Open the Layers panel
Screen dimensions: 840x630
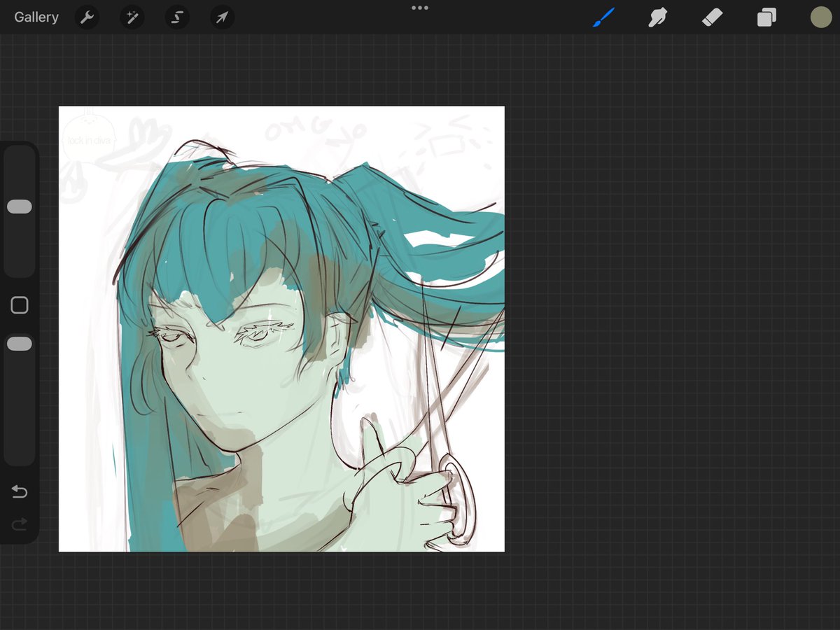click(x=766, y=17)
